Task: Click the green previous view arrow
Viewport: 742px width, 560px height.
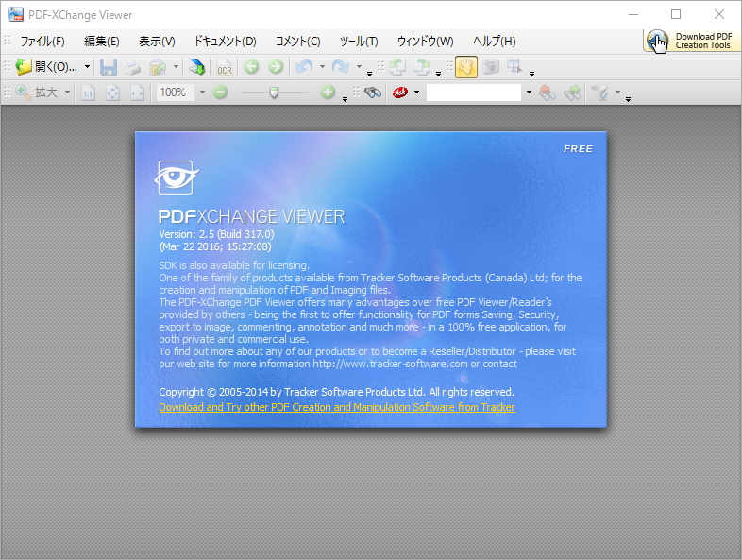Action: [251, 67]
